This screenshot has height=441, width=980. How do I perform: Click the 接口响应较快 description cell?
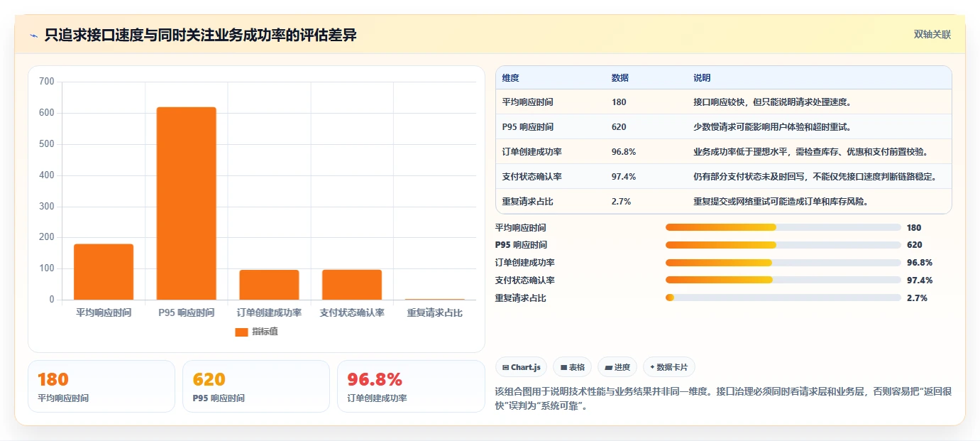coord(772,102)
